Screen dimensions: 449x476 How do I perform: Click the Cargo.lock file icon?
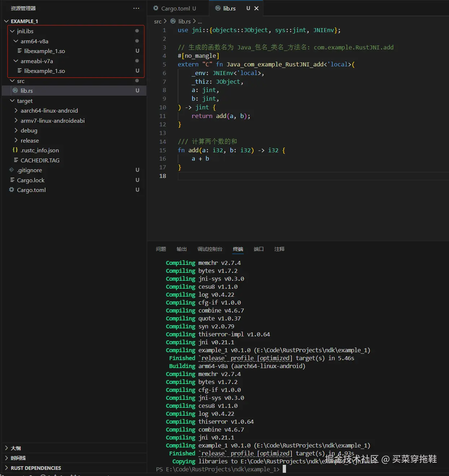pos(12,180)
